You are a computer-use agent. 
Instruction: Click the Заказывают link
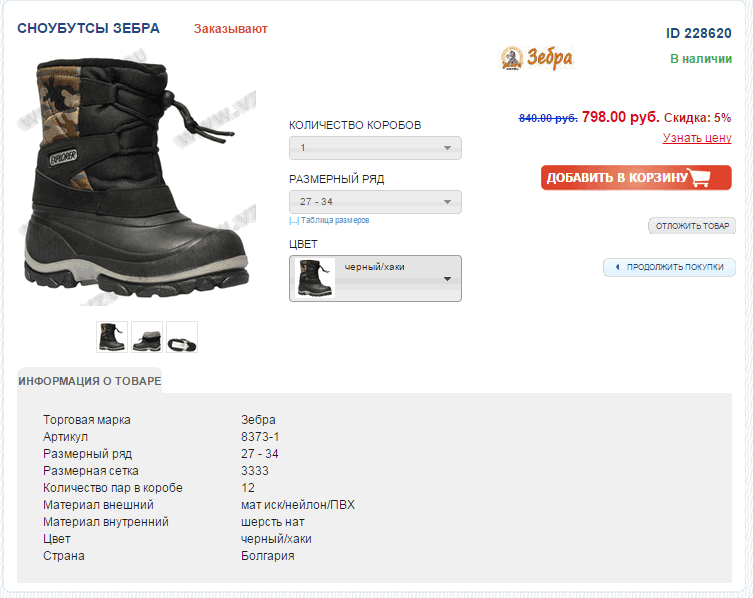231,29
